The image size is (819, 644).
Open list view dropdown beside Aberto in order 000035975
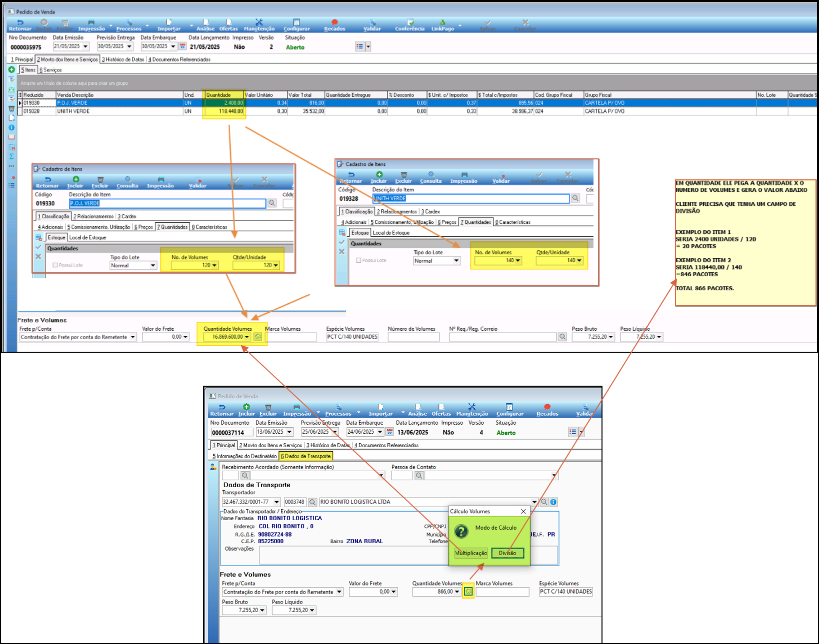click(368, 46)
